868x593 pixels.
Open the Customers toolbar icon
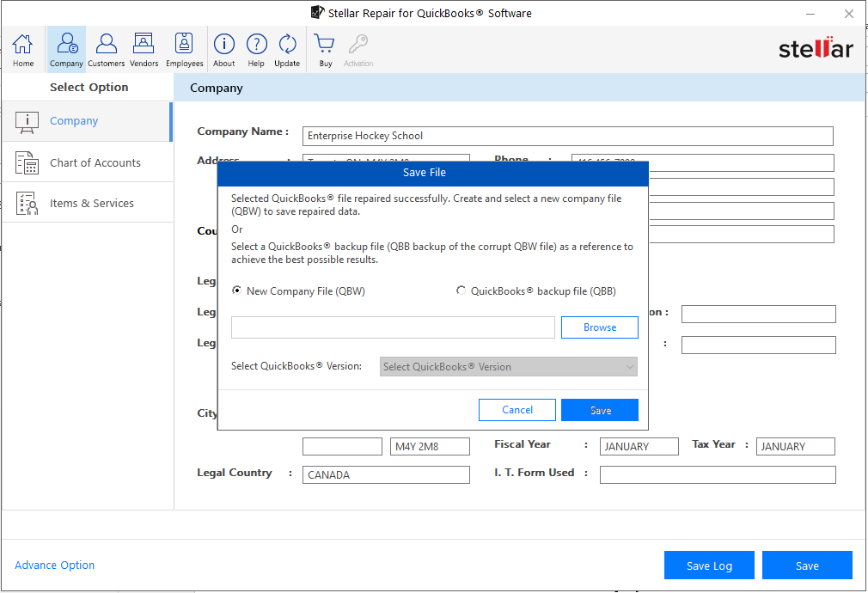(106, 50)
